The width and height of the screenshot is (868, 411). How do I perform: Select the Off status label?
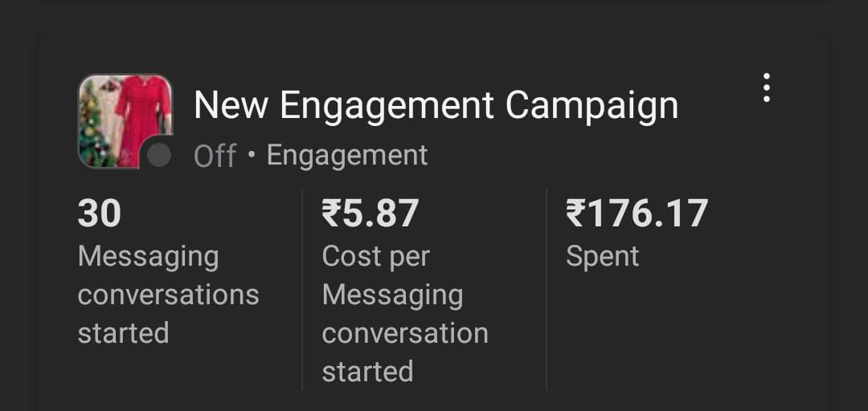pos(215,156)
